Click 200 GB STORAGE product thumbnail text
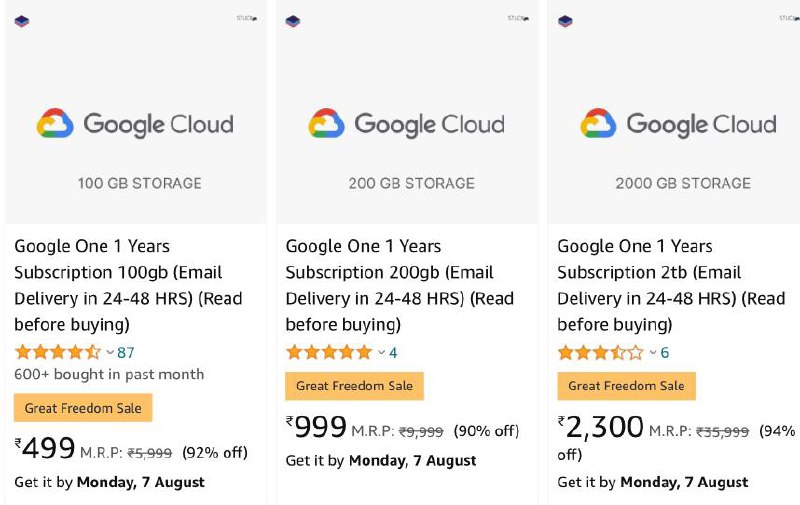The height and width of the screenshot is (505, 800). click(412, 183)
